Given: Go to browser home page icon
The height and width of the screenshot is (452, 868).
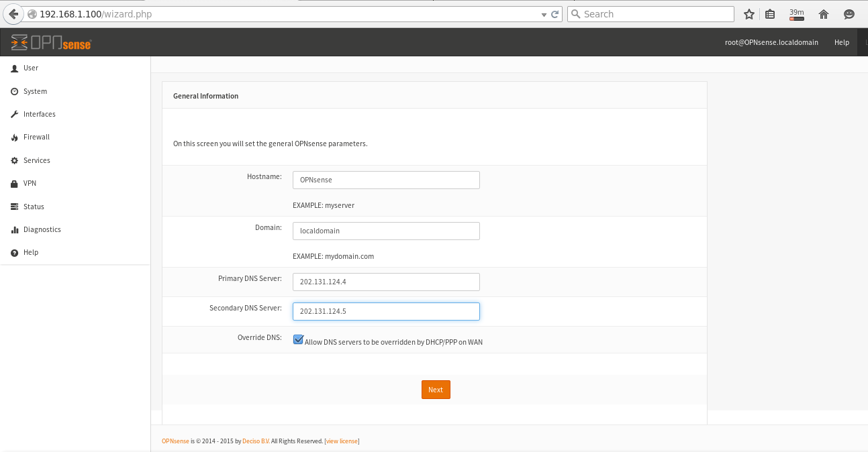Looking at the screenshot, I should [x=824, y=14].
